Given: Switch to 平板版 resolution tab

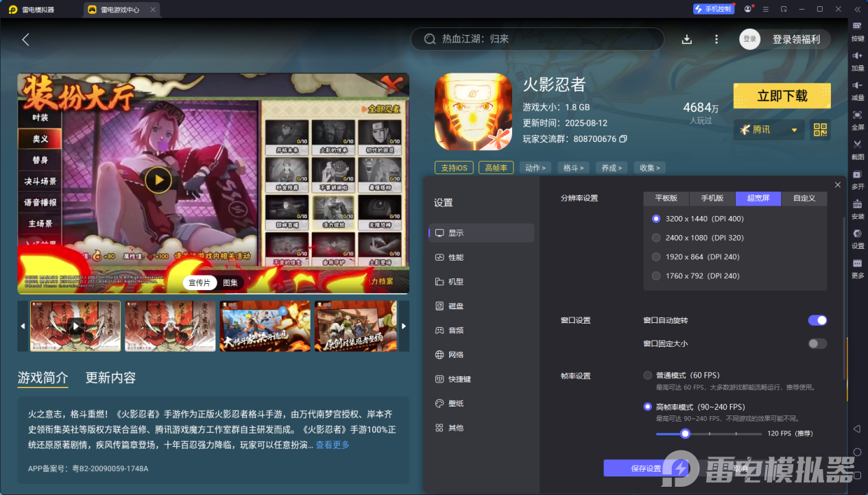Looking at the screenshot, I should click(666, 198).
